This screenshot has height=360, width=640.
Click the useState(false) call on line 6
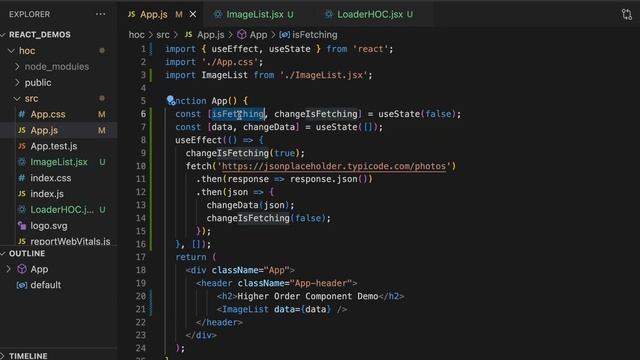tap(419, 114)
